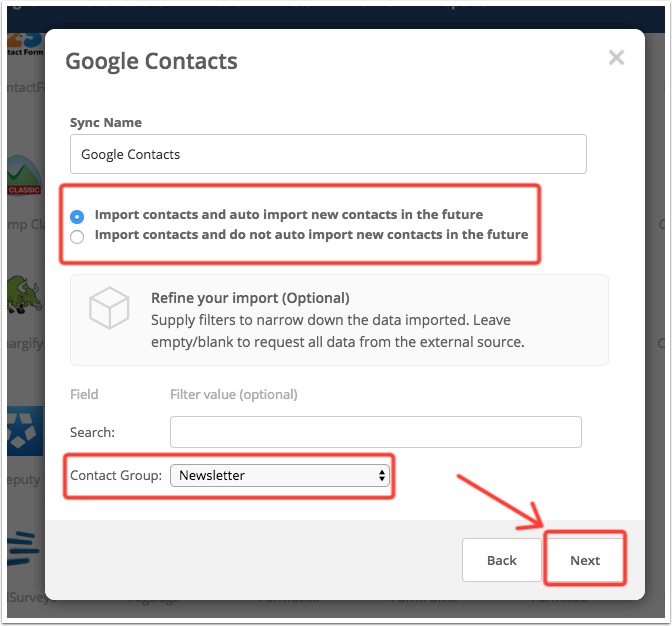Click 'Refine your import (Optional)' heading
This screenshot has width=672, height=626.
(250, 298)
